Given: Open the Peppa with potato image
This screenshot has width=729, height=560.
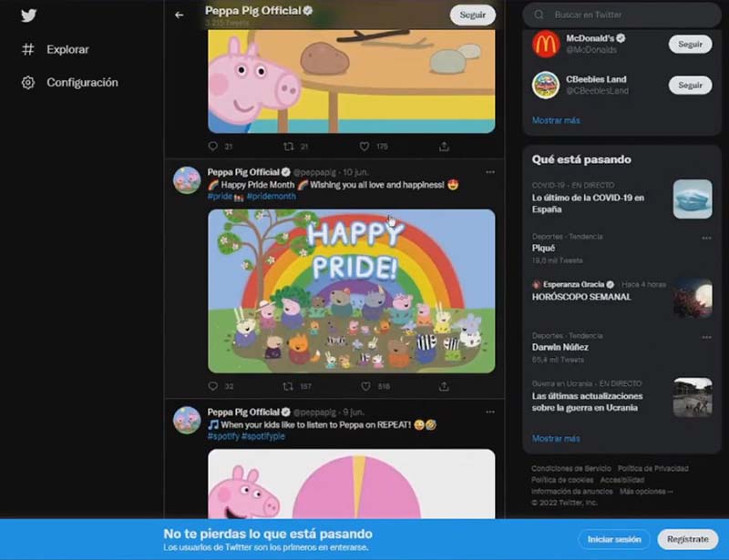Looking at the screenshot, I should (x=352, y=81).
